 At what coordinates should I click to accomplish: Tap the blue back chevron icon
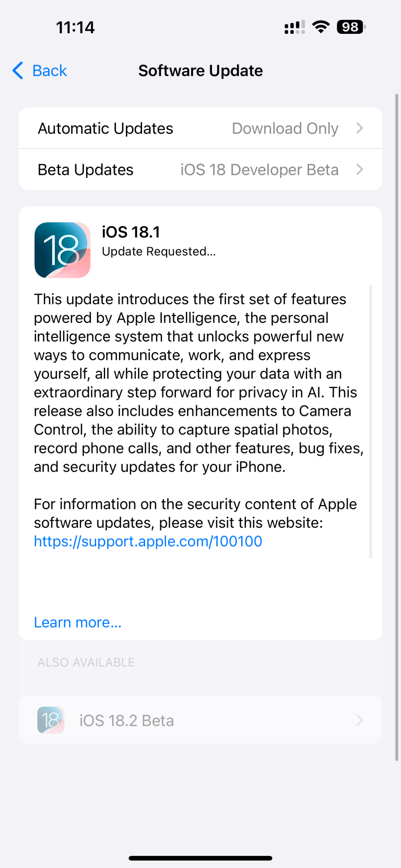[x=18, y=70]
